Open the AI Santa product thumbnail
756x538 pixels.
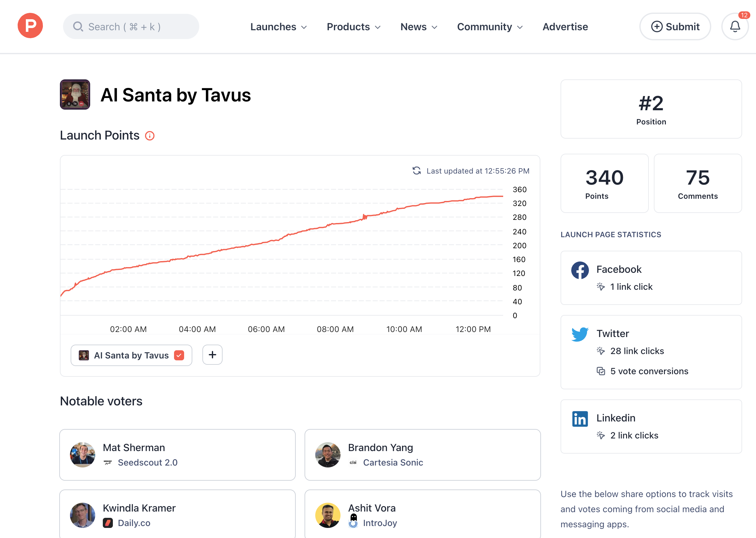[75, 94]
